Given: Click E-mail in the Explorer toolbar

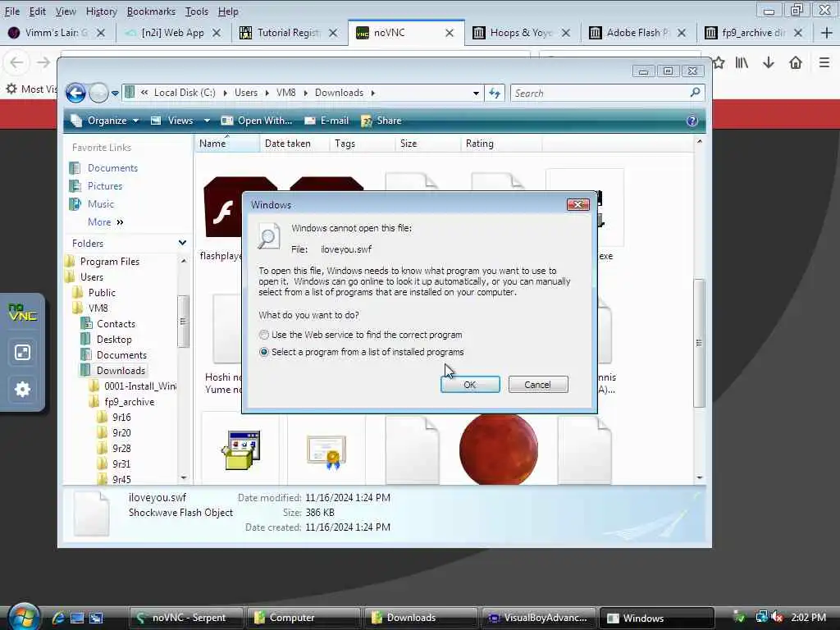Looking at the screenshot, I should [326, 121].
